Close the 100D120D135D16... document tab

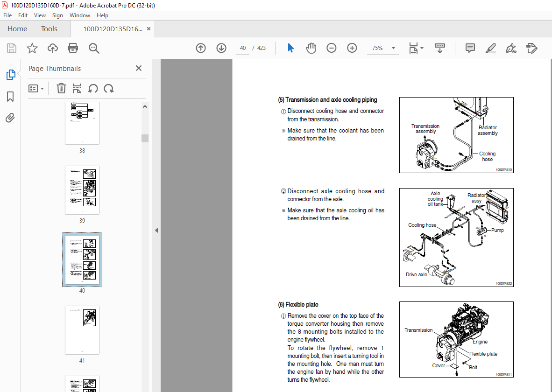149,29
